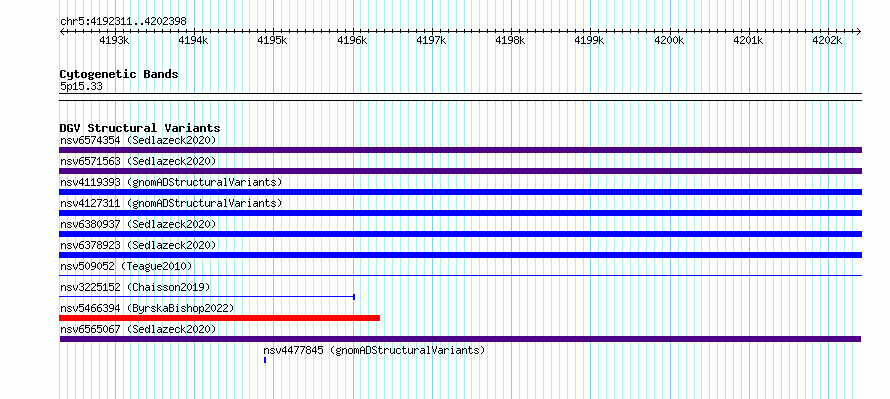Select the nsv6380937 blue variant bar
This screenshot has height=399, width=890.
click(460, 234)
